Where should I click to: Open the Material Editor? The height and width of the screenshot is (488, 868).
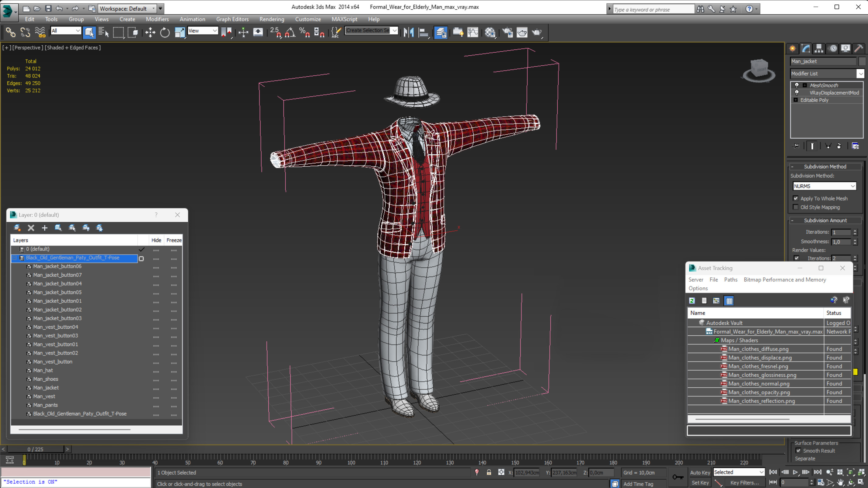coord(490,32)
